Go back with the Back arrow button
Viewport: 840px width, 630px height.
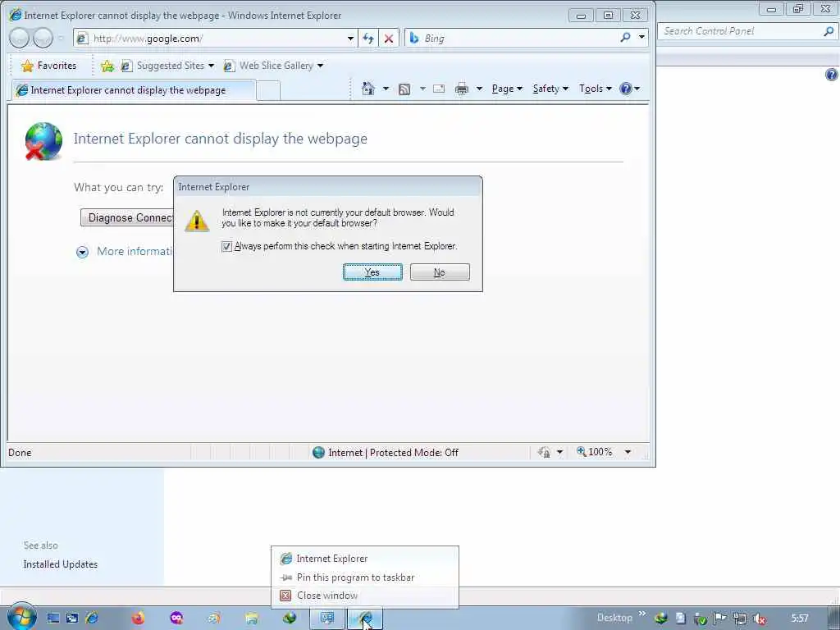point(20,38)
